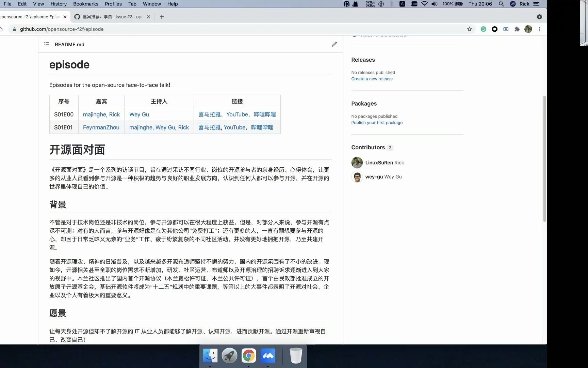Click the battery status icon
The height and width of the screenshot is (368, 588).
pos(459,4)
